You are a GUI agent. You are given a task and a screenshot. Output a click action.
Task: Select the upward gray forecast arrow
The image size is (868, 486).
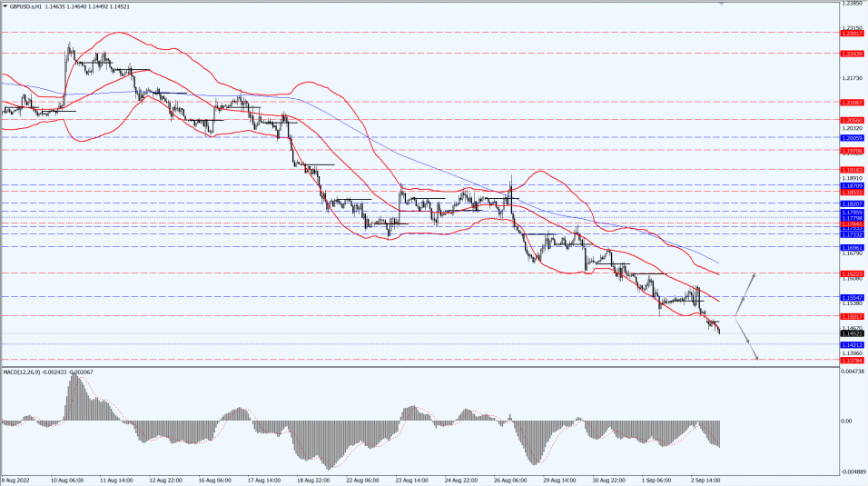(745, 293)
